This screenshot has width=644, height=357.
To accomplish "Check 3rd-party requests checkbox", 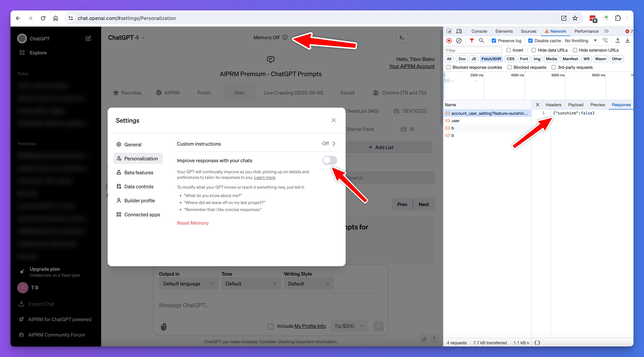I will pyautogui.click(x=554, y=67).
